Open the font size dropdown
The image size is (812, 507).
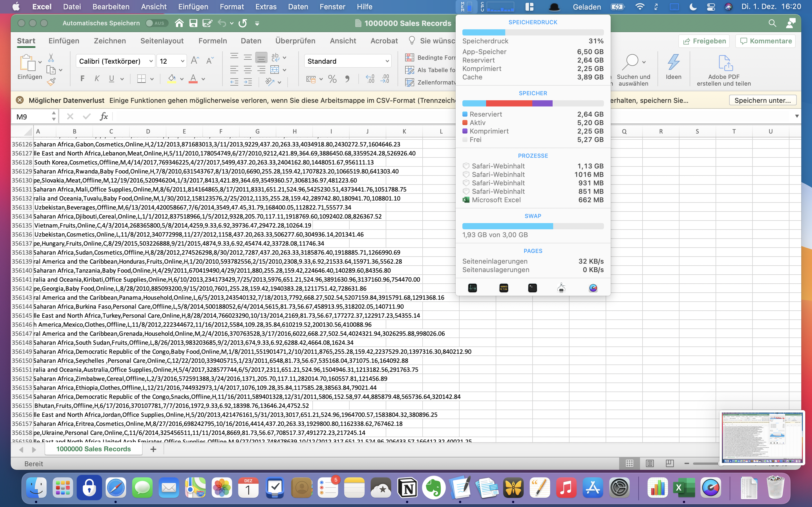(182, 61)
